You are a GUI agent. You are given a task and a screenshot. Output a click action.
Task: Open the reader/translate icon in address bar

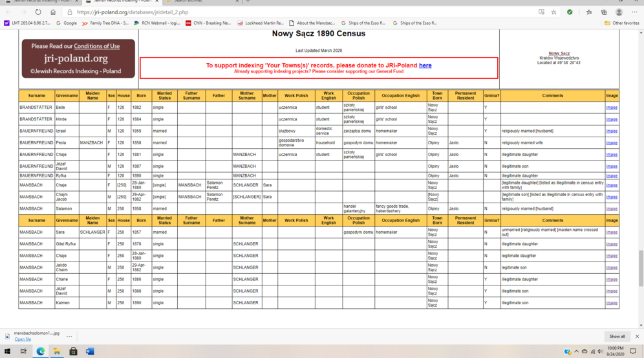click(541, 12)
